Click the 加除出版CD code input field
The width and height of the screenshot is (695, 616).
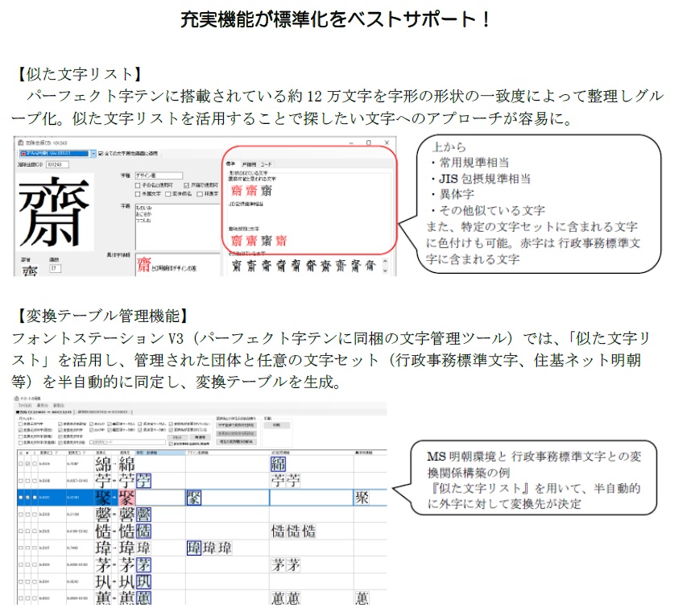(x=57, y=164)
